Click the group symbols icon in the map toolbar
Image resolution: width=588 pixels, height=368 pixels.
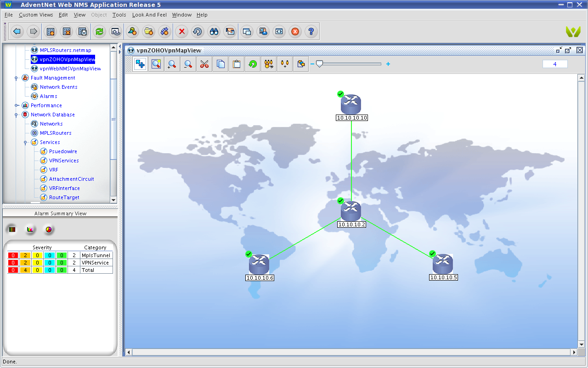coord(269,64)
